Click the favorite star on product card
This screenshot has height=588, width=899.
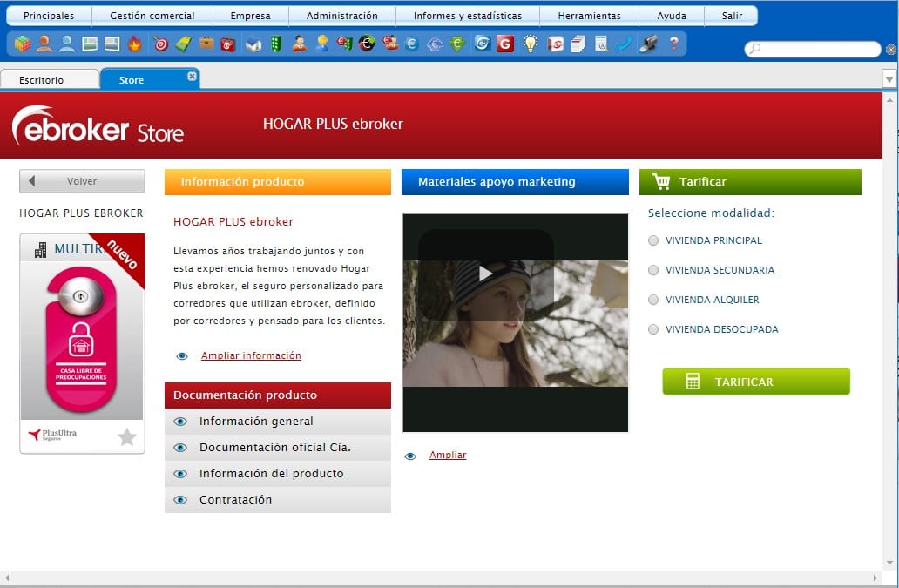pyautogui.click(x=126, y=437)
